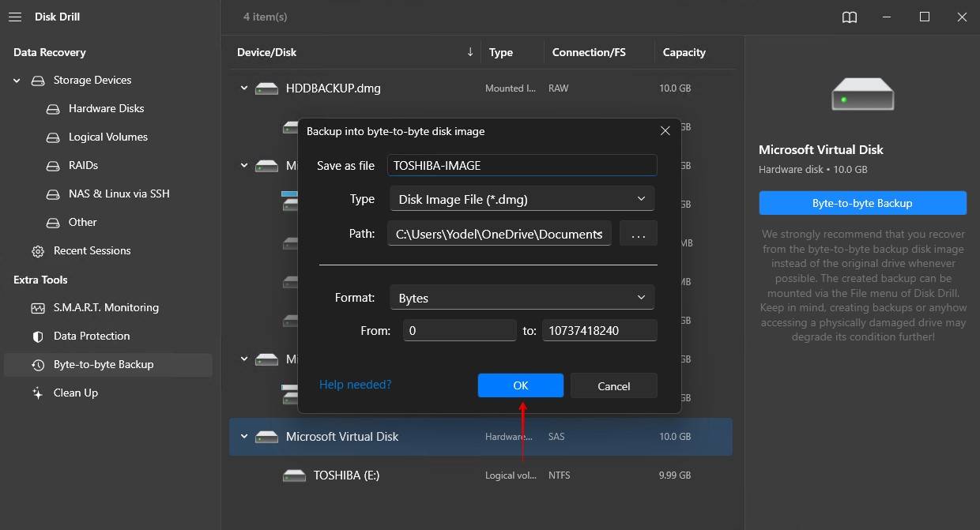Click the Help needed? link
Viewport: 980px width, 530px height.
pos(355,385)
